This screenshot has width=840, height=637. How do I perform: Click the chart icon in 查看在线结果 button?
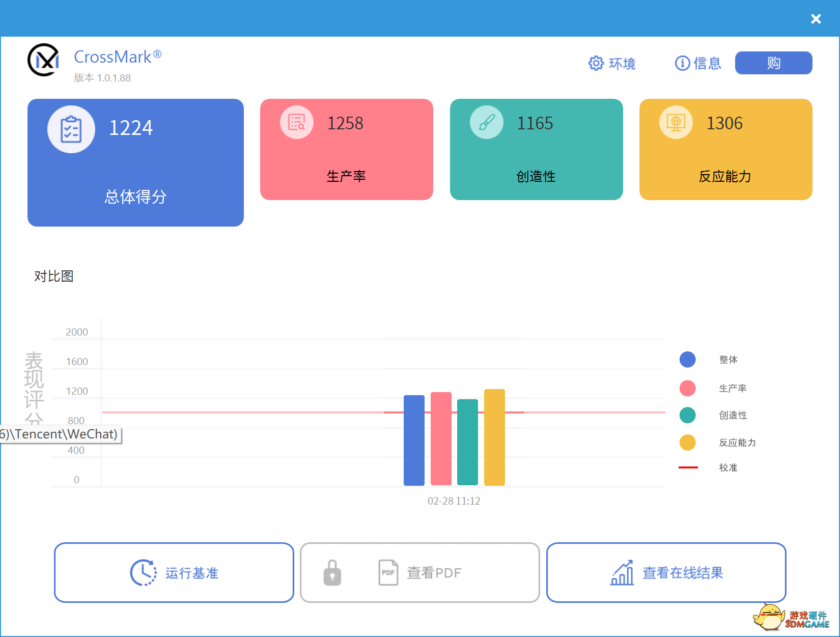tap(622, 572)
